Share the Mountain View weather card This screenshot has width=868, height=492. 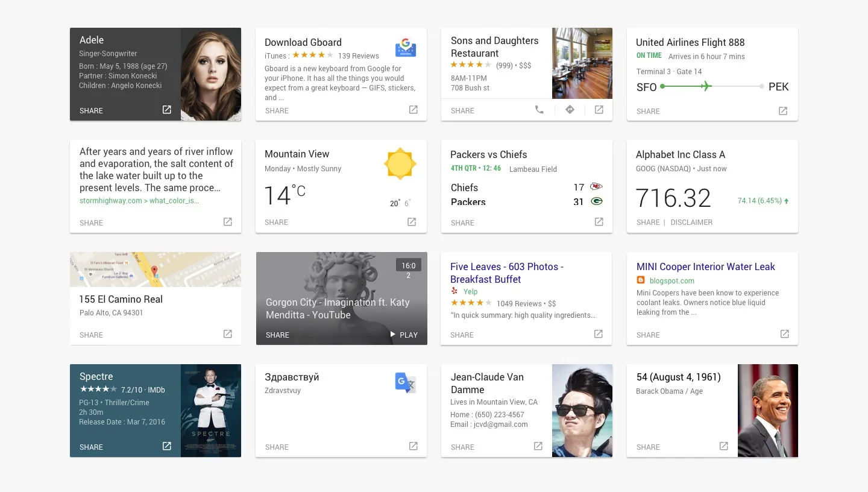click(x=276, y=222)
